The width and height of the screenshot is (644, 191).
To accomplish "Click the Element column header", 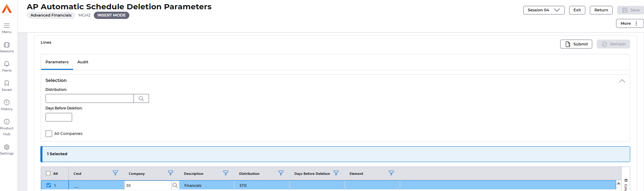I will (356, 174).
